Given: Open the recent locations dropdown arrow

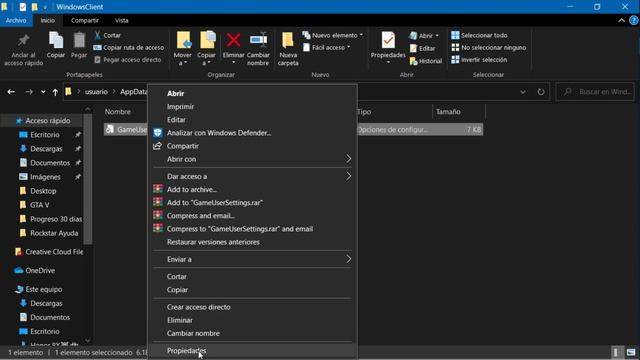Looking at the screenshot, I should pos(43,92).
